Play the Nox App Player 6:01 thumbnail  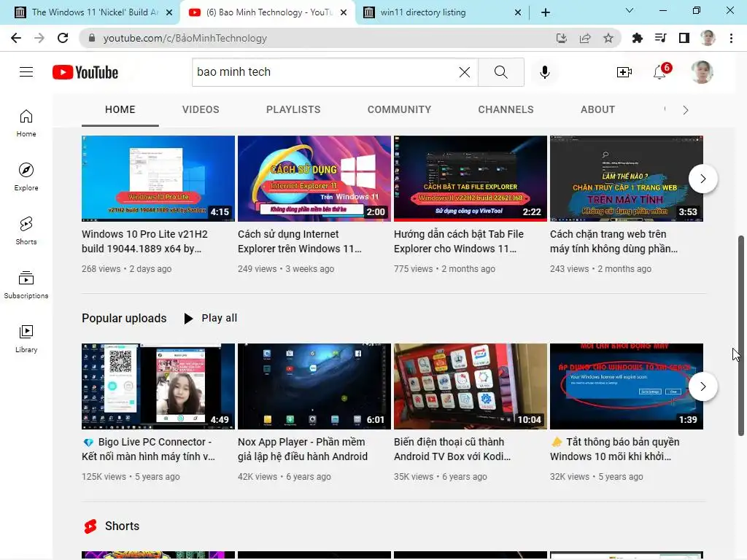point(314,386)
